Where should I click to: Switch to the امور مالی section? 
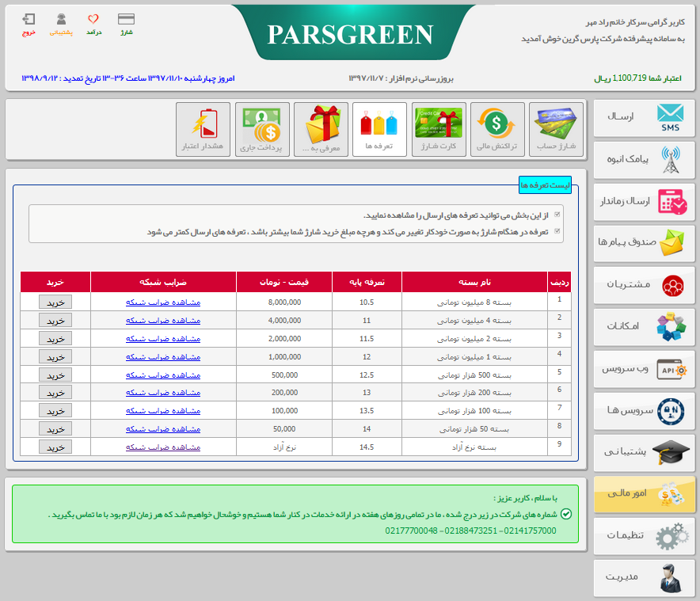[x=645, y=494]
